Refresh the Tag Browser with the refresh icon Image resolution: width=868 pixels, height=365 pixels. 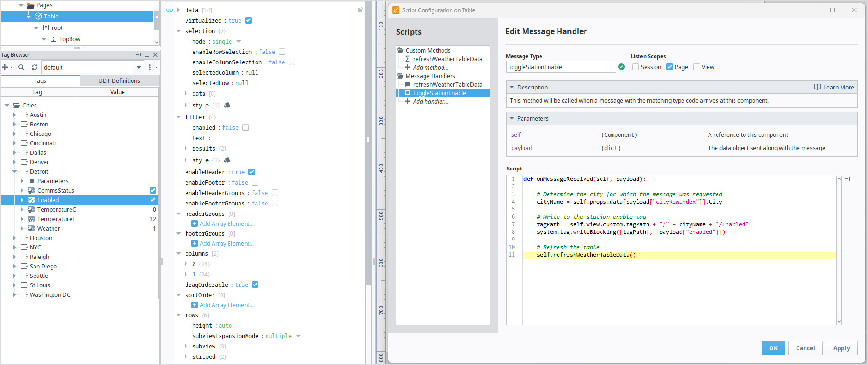[35, 67]
